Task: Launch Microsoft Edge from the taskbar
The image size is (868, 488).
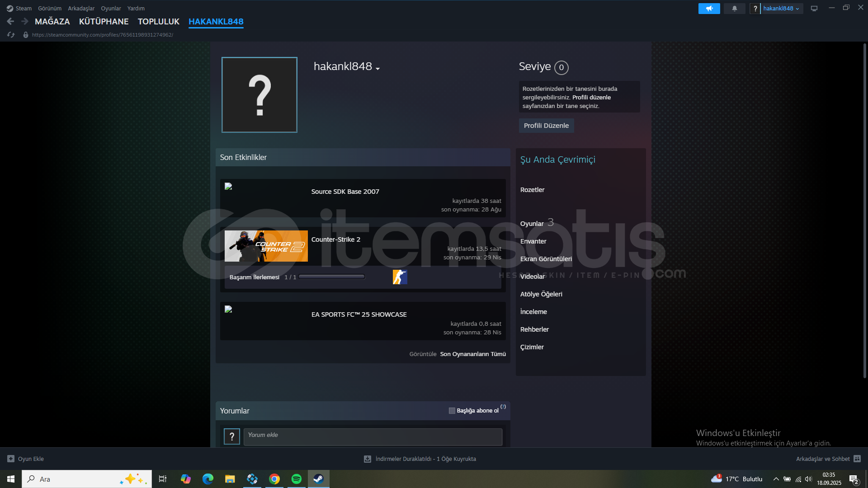Action: click(x=208, y=479)
